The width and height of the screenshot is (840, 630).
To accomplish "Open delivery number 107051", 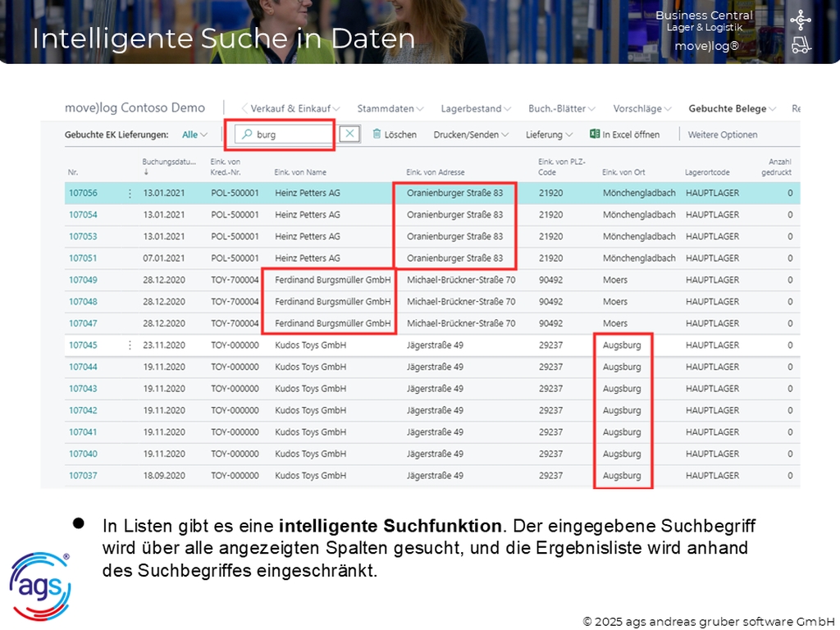I will (x=83, y=258).
